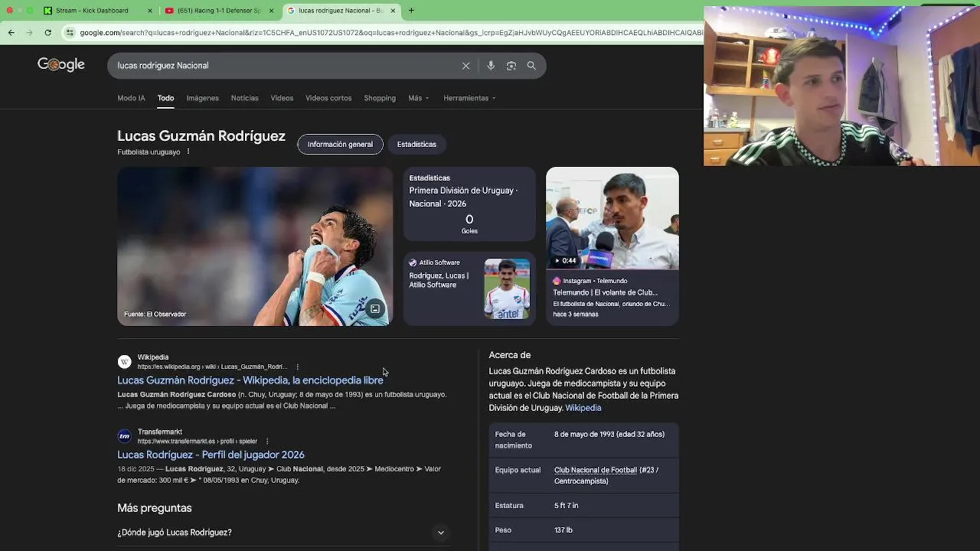Click the Transfermarkt result favicon
The image size is (980, 551).
124,436
